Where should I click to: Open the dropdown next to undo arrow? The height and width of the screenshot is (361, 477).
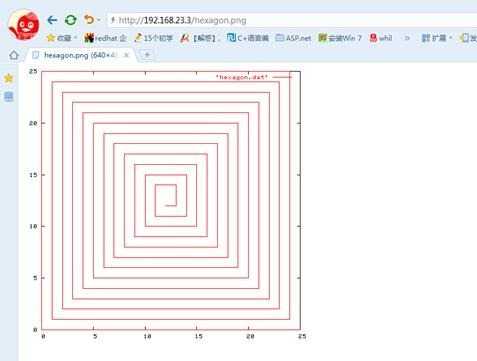pos(99,20)
